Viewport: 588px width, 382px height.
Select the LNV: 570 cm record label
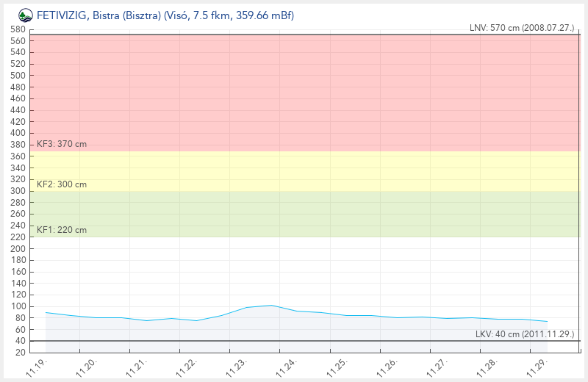[x=521, y=28]
